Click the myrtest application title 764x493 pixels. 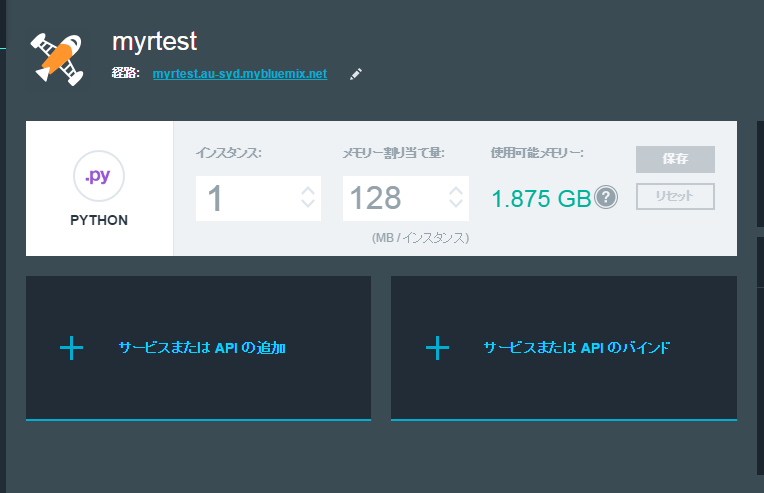154,42
